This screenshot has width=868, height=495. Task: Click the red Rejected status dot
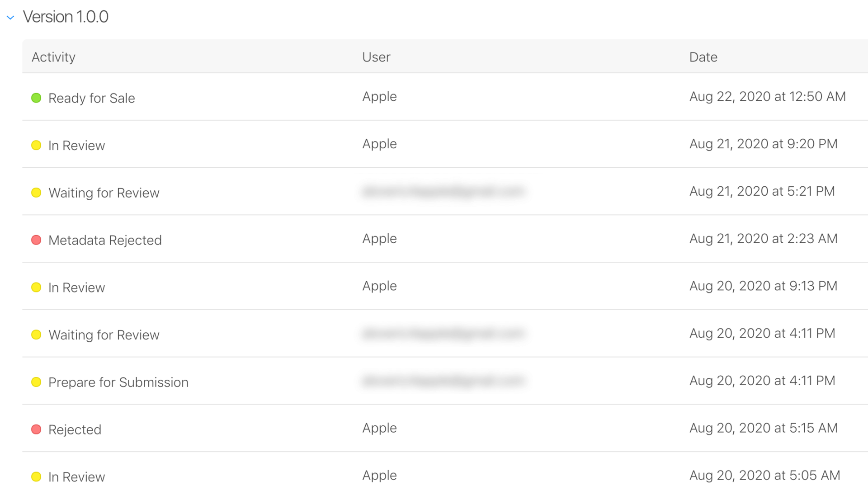click(36, 429)
